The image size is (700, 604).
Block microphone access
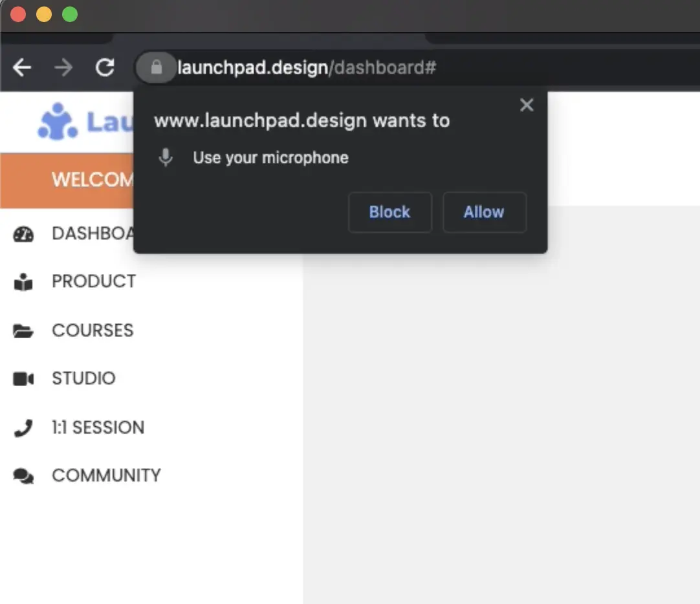coord(389,212)
